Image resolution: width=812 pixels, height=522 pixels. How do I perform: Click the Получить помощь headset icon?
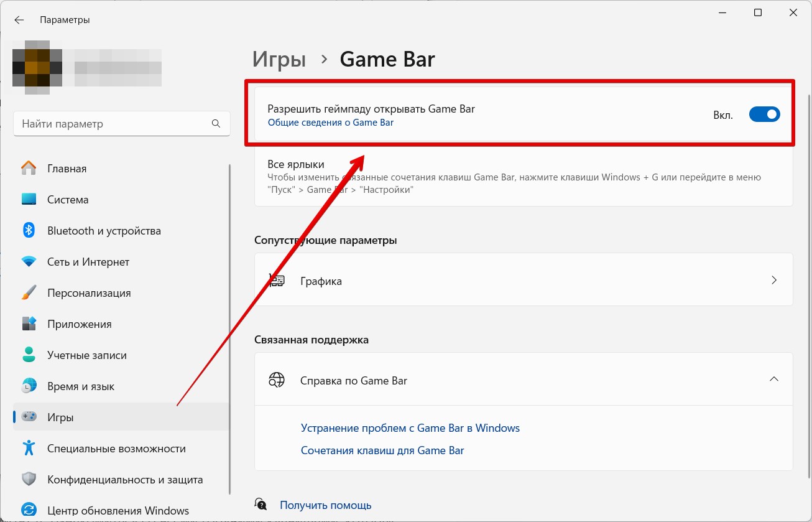261,505
